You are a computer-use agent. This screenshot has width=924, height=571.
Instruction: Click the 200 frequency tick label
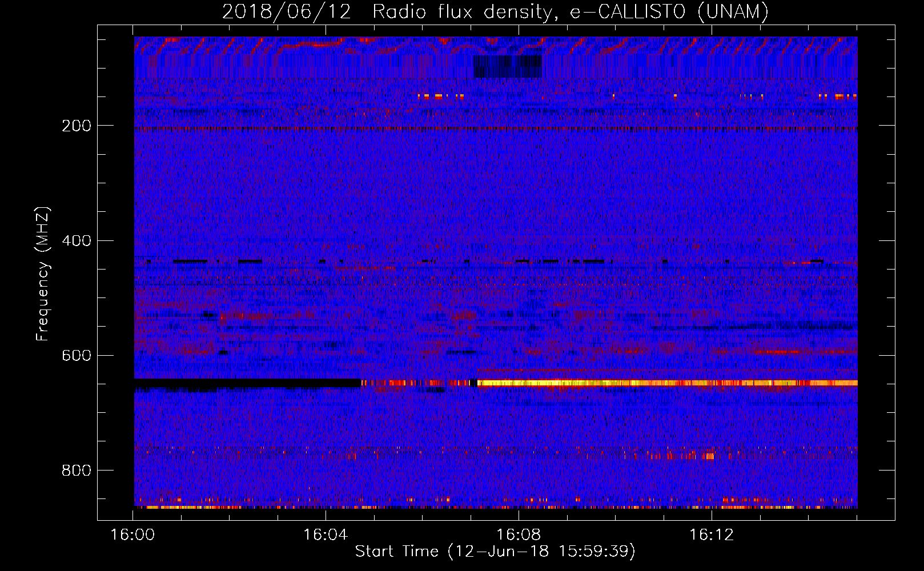tap(76, 126)
